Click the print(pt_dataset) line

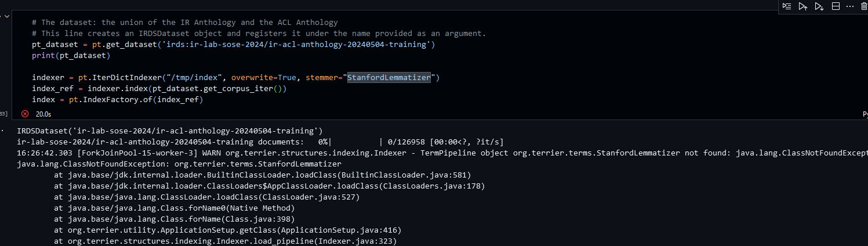[71, 56]
